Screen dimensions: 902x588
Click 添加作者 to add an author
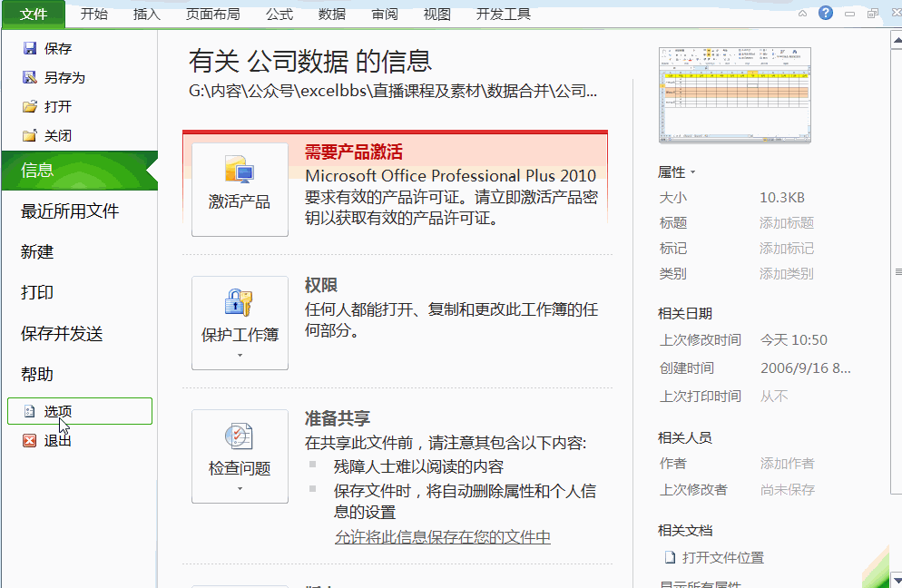pyautogui.click(x=787, y=463)
